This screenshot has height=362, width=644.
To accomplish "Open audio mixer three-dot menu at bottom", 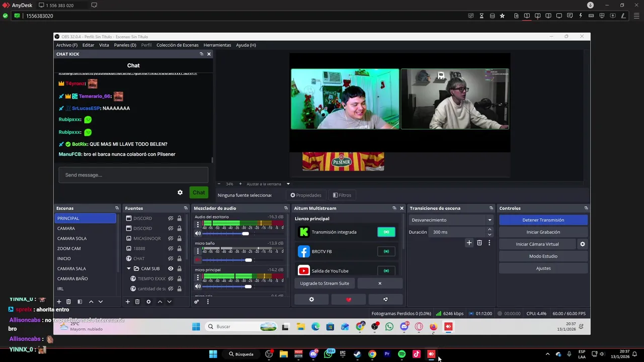I will click(x=208, y=302).
